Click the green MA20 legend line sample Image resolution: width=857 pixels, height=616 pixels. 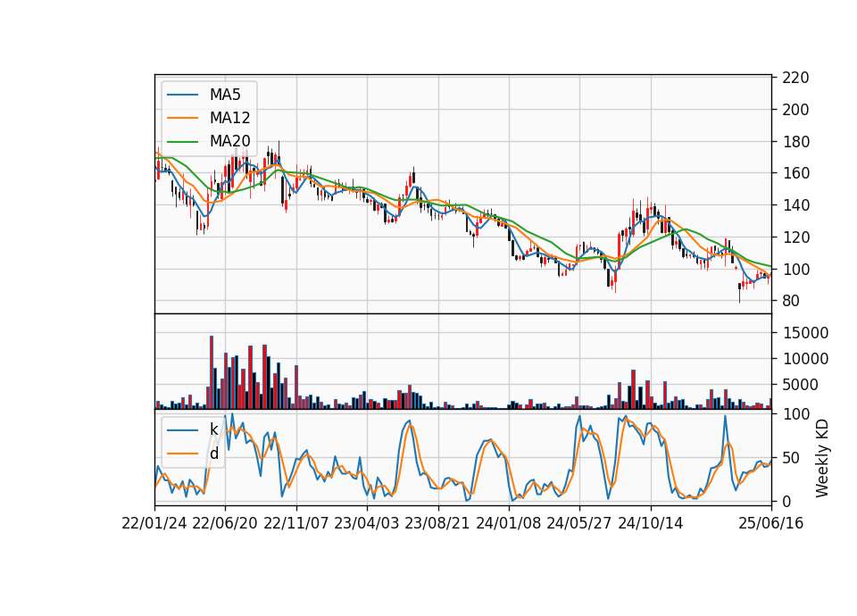click(x=182, y=141)
